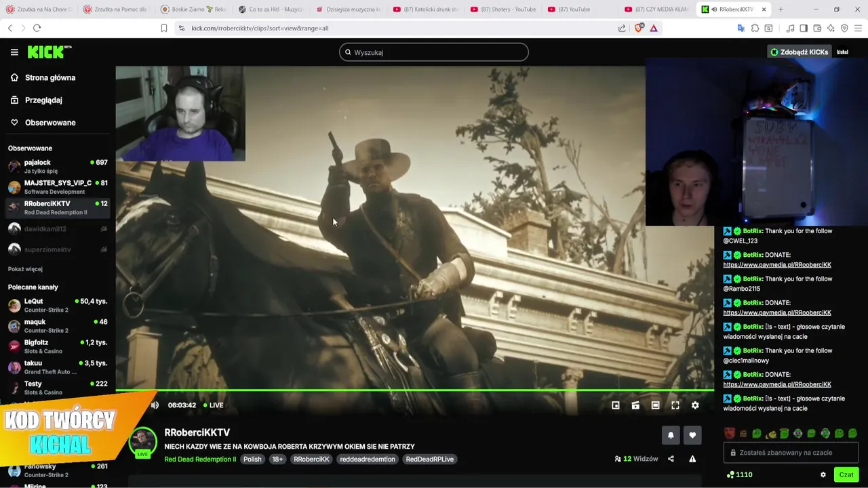Focus the Wyszukaj search field
Viewport: 868px width, 488px height.
(x=434, y=52)
